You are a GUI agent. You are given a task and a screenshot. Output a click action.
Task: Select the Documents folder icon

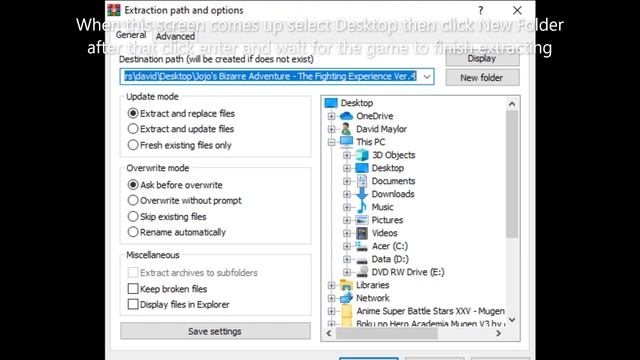(x=362, y=181)
